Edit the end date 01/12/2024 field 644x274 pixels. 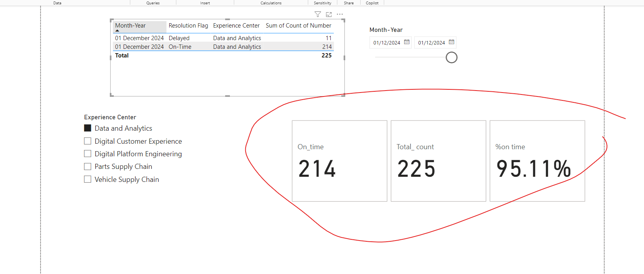[x=431, y=43]
